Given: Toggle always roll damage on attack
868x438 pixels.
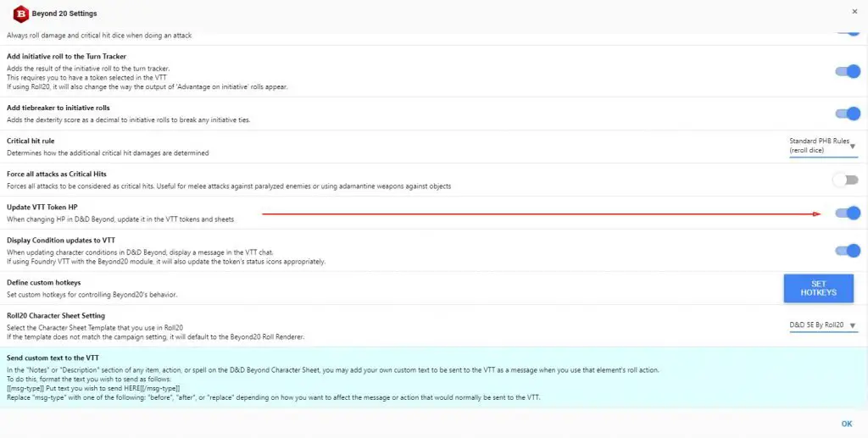Looking at the screenshot, I should [x=848, y=33].
